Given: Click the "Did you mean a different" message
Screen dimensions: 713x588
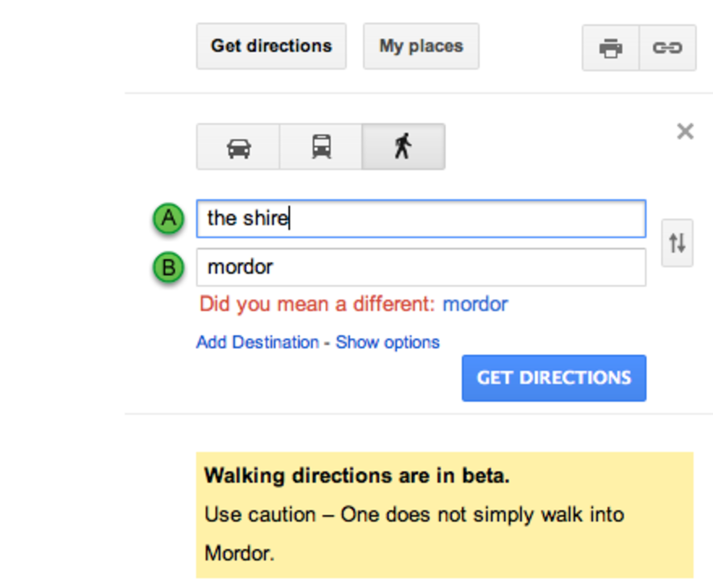Looking at the screenshot, I should [316, 305].
